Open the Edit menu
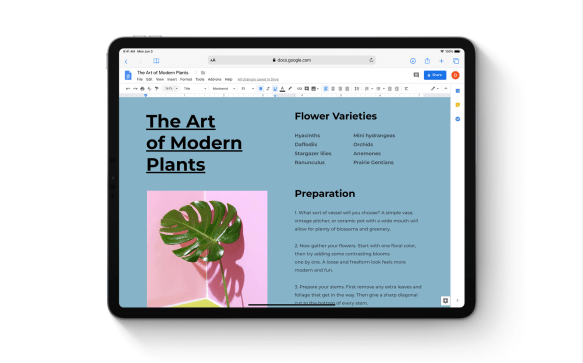The height and width of the screenshot is (363, 583). pyautogui.click(x=149, y=79)
